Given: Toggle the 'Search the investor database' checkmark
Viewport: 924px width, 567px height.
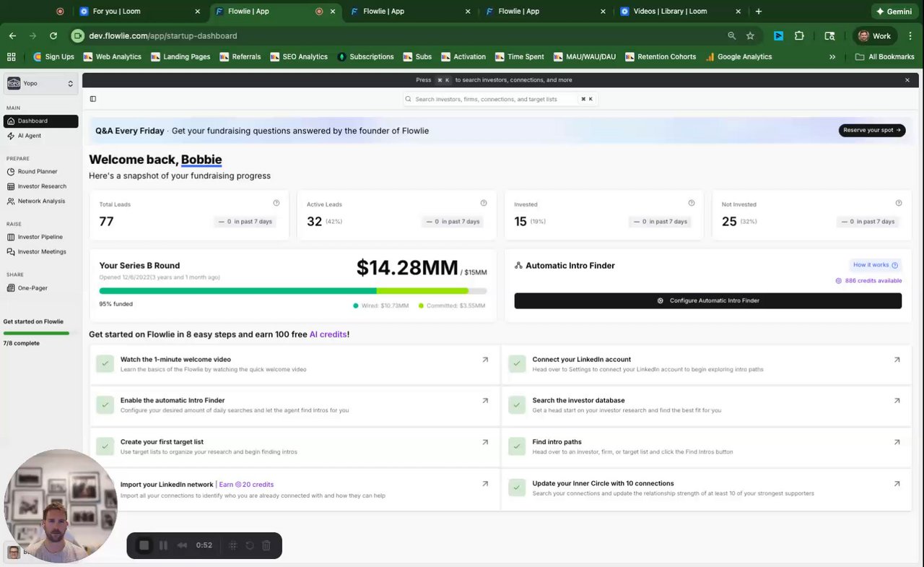Looking at the screenshot, I should [517, 405].
